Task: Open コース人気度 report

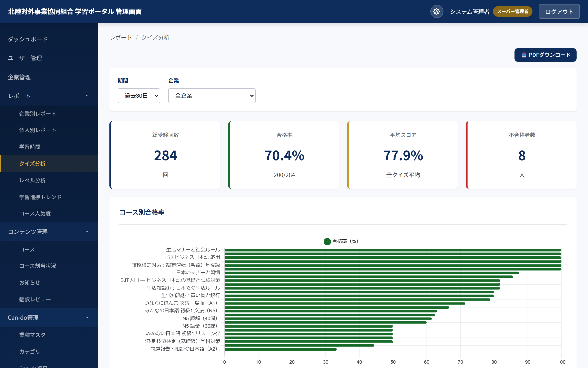Action: click(x=49, y=213)
